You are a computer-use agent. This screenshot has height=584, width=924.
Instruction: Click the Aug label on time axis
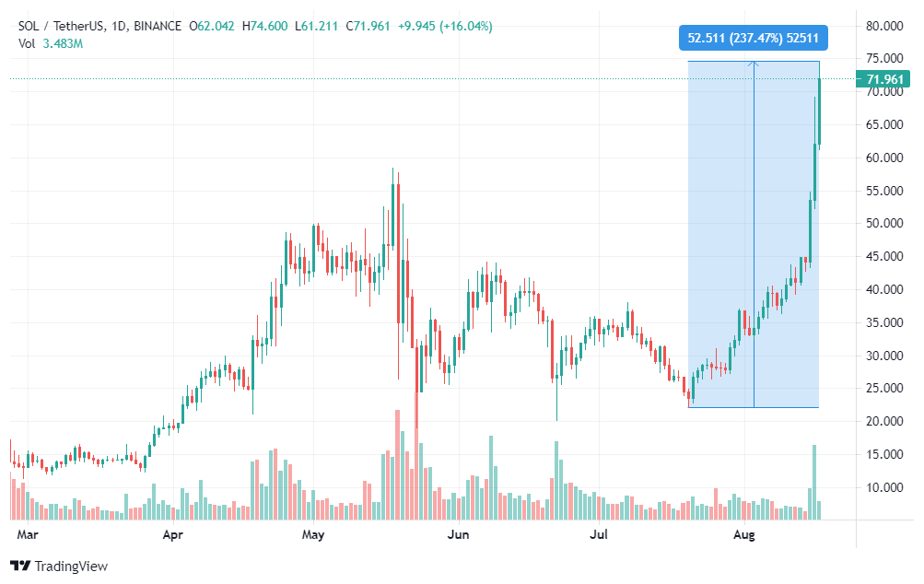(743, 534)
